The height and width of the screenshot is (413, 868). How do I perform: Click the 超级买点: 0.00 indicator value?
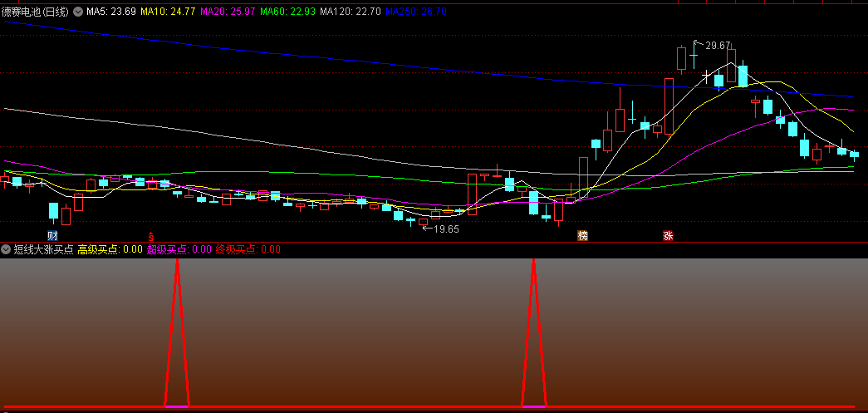coord(179,249)
